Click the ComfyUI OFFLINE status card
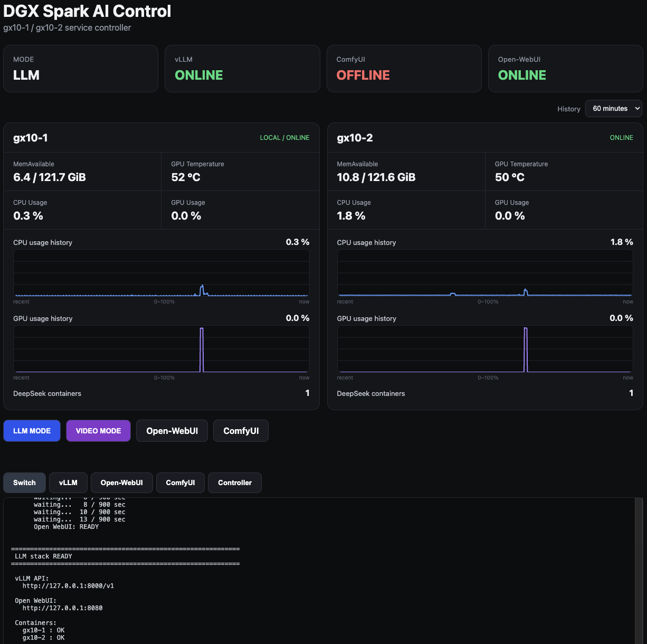The height and width of the screenshot is (644, 647). (x=404, y=69)
